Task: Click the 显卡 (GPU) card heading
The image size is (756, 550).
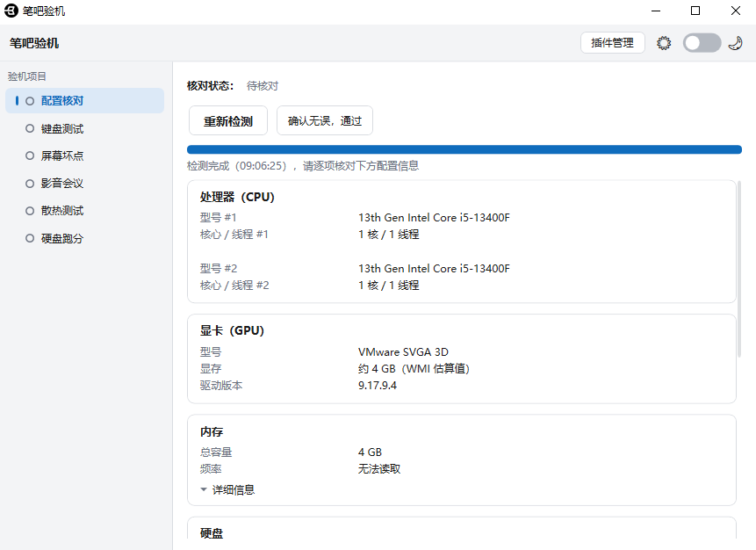Action: pyautogui.click(x=232, y=330)
